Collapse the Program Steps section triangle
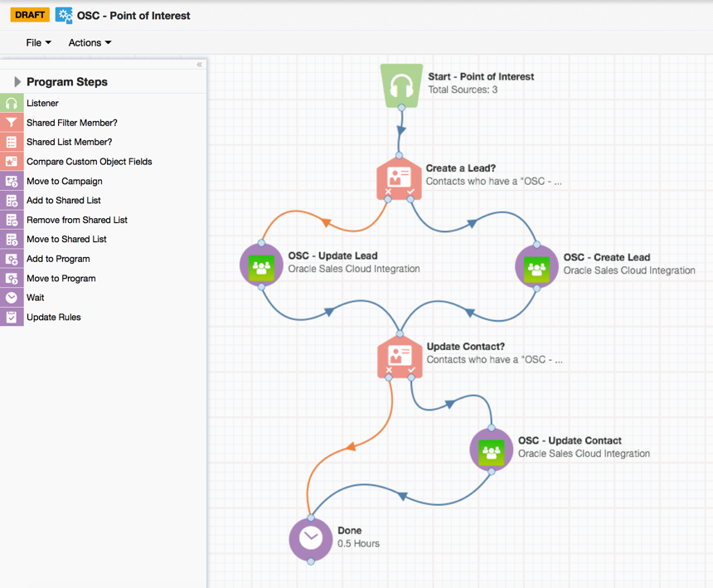The image size is (713, 588). point(17,82)
